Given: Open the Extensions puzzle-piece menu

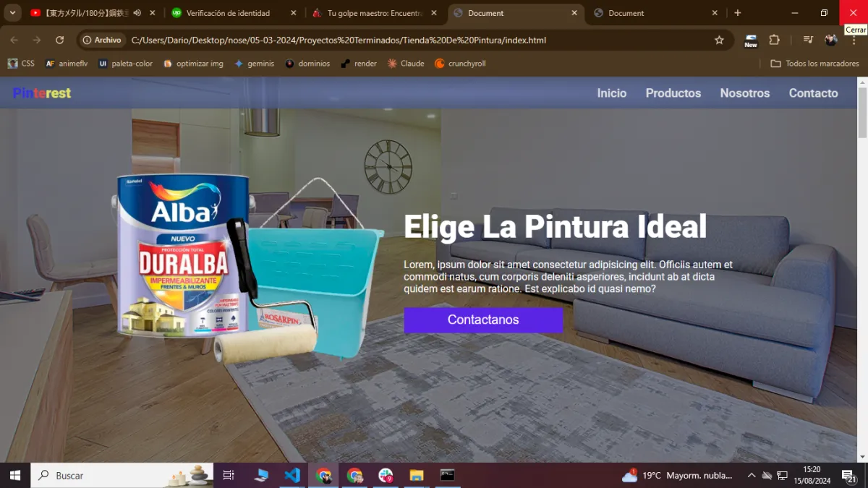Looking at the screenshot, I should pyautogui.click(x=774, y=40).
